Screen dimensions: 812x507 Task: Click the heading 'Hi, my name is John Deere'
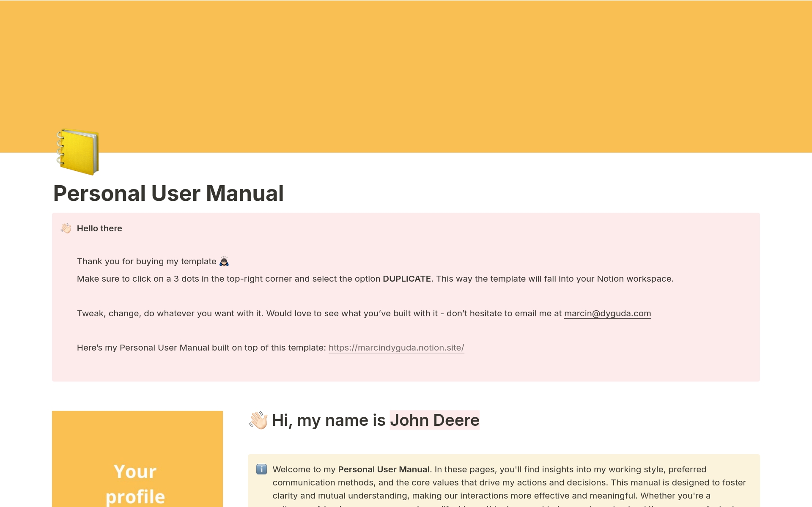tap(364, 420)
